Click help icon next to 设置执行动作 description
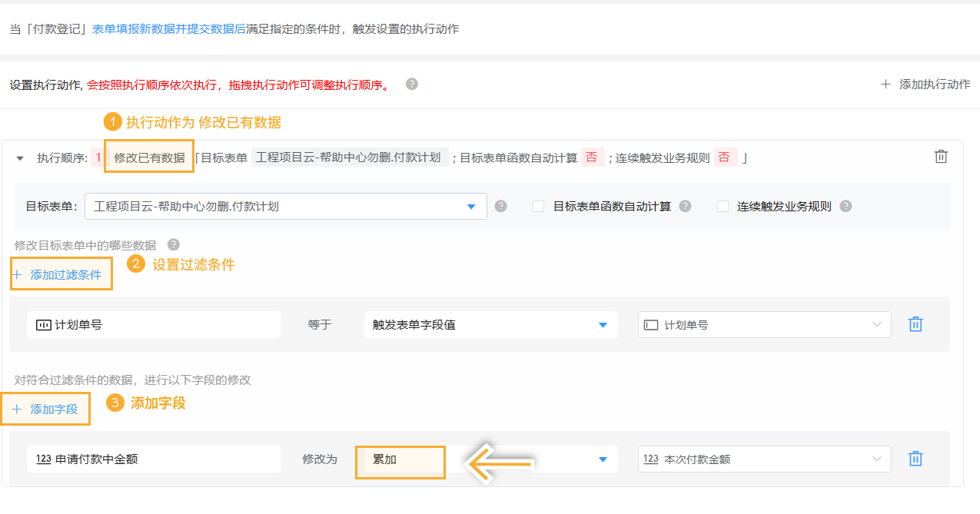 (412, 84)
